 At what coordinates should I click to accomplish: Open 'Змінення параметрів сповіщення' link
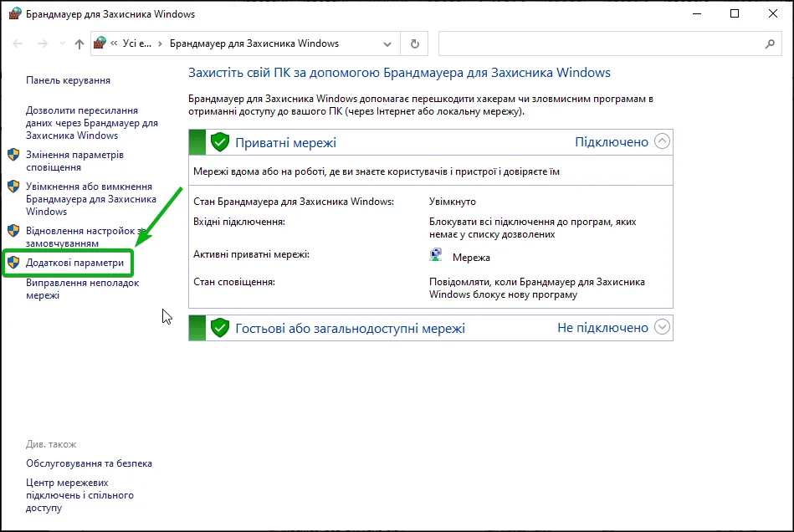pyautogui.click(x=74, y=161)
